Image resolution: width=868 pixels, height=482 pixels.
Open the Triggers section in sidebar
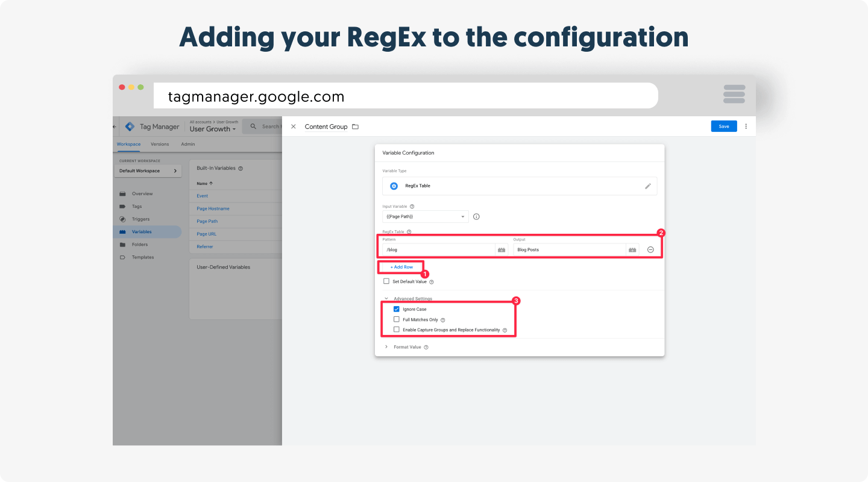[x=140, y=219]
